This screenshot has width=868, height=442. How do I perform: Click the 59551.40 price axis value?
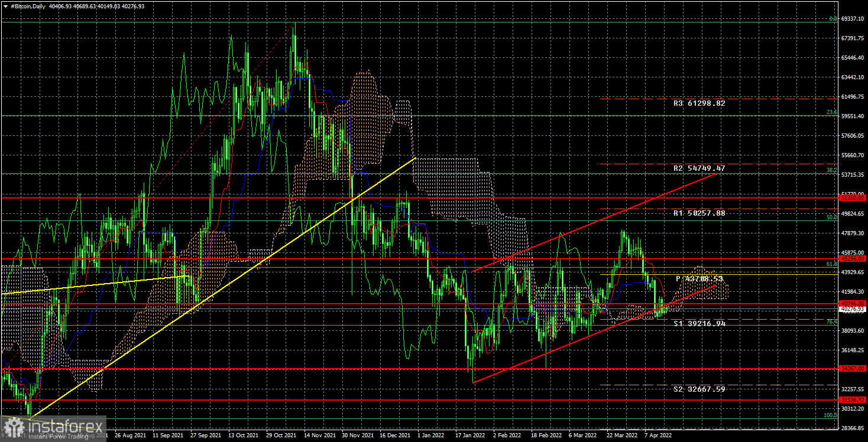click(x=853, y=116)
